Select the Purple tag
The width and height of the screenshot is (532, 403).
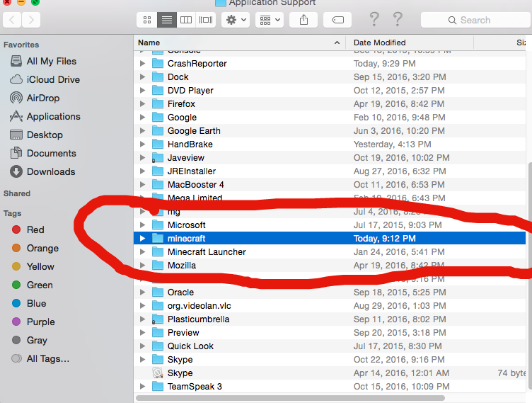click(33, 322)
